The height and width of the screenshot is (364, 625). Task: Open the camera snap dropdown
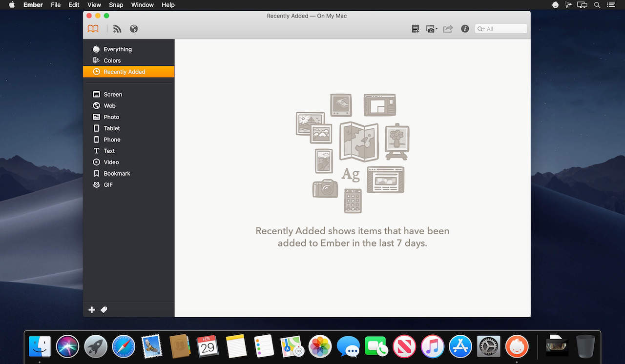(x=431, y=29)
